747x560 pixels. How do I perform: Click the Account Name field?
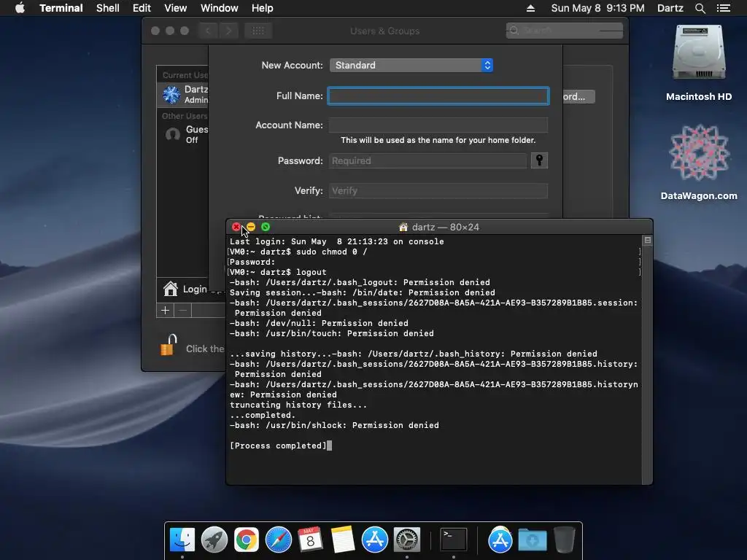pyautogui.click(x=438, y=125)
